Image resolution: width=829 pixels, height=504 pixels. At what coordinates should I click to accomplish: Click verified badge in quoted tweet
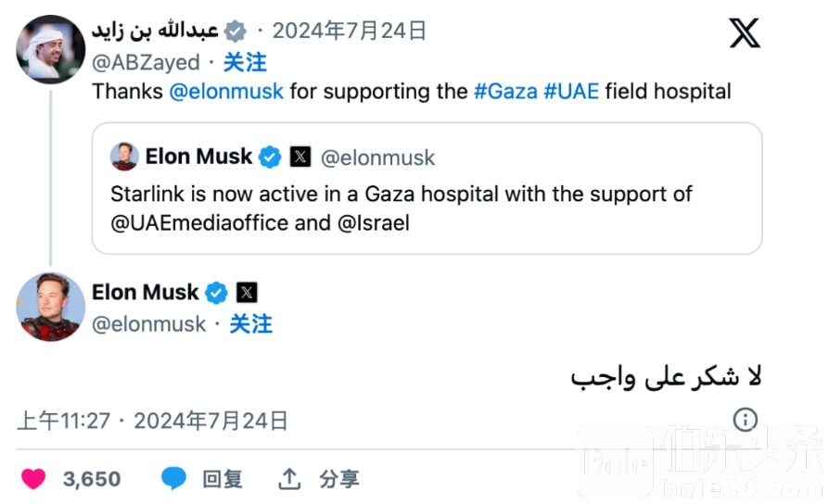270,157
